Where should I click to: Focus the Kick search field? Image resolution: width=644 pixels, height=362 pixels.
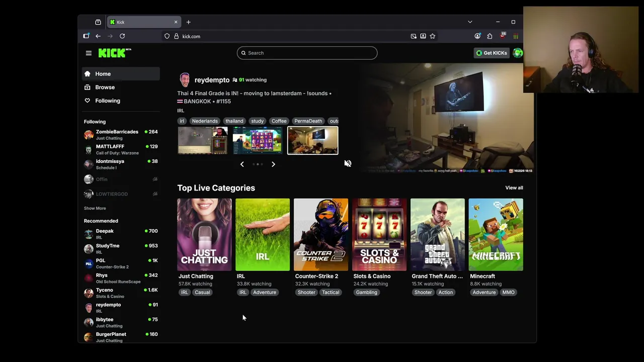click(x=307, y=53)
